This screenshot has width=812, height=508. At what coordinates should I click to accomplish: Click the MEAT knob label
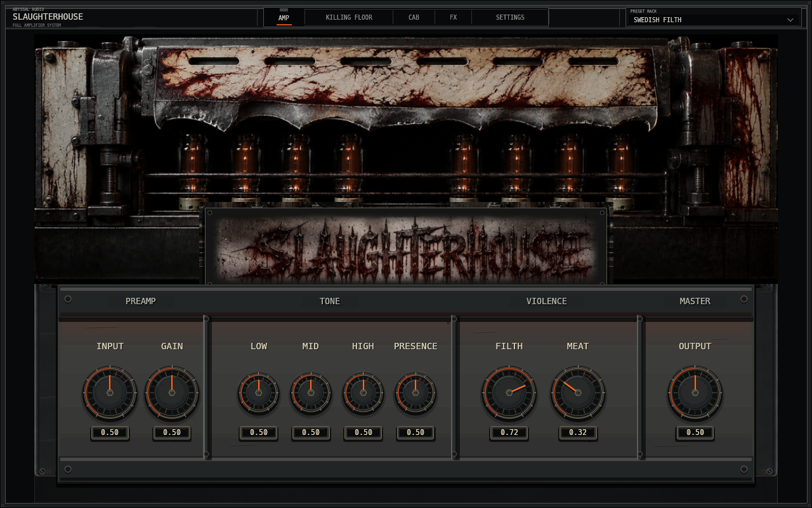578,346
